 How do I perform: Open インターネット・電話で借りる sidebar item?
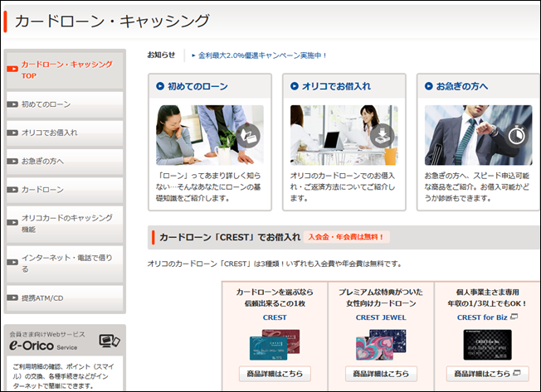(65, 264)
